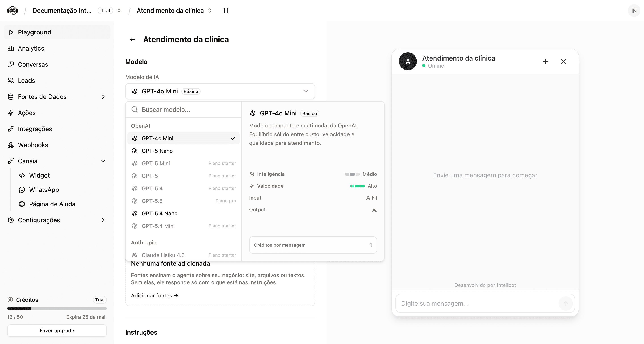
Task: Select the GPT-5.4 Nano model
Action: coord(184,214)
